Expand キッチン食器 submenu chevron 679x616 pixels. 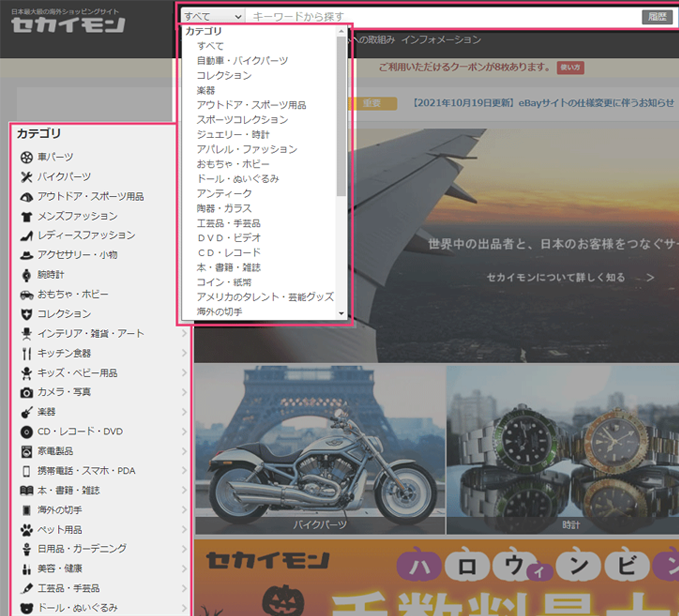point(184,353)
